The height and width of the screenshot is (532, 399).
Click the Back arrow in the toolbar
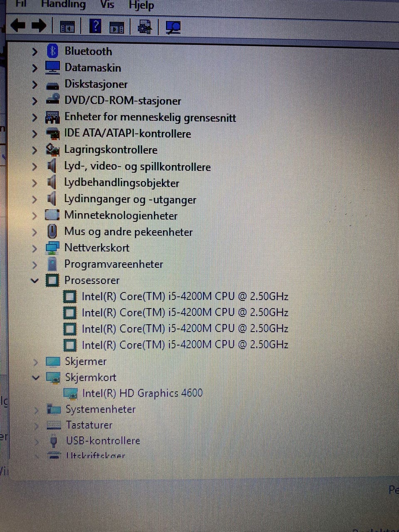[18, 26]
